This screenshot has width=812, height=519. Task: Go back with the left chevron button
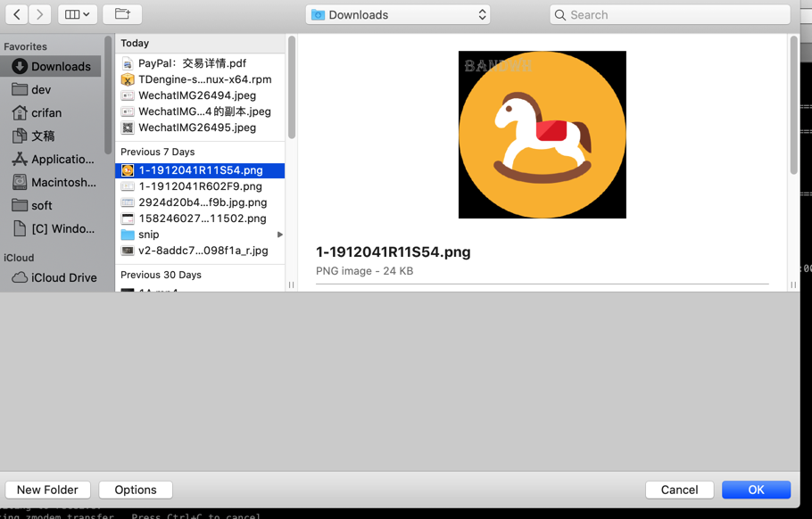(x=17, y=14)
